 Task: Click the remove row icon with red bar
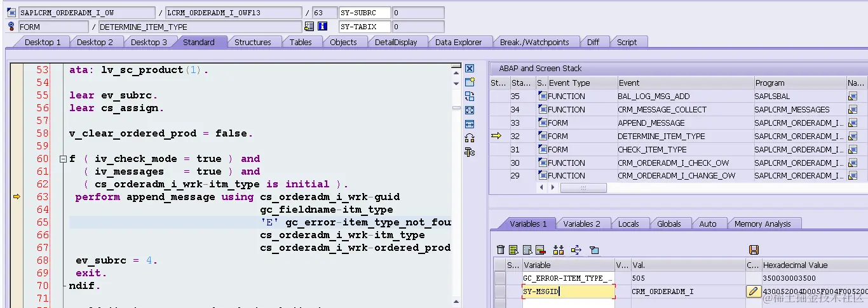[541, 250]
